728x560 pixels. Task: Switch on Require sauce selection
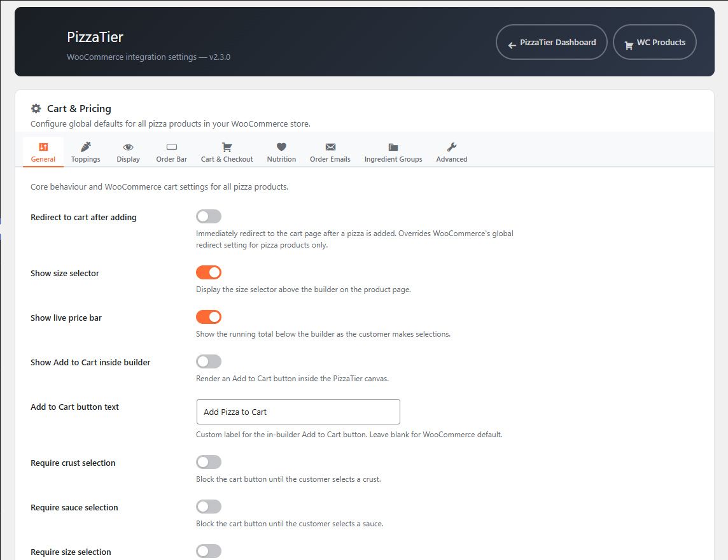[x=209, y=507]
